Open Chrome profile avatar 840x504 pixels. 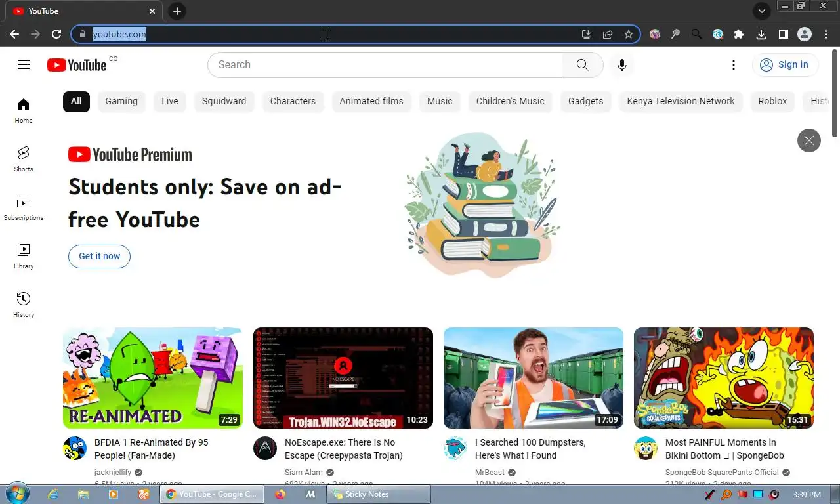click(805, 34)
